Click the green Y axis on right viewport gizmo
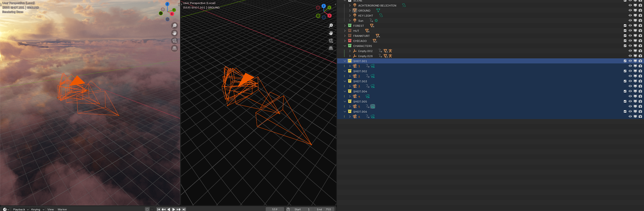 (329, 7)
